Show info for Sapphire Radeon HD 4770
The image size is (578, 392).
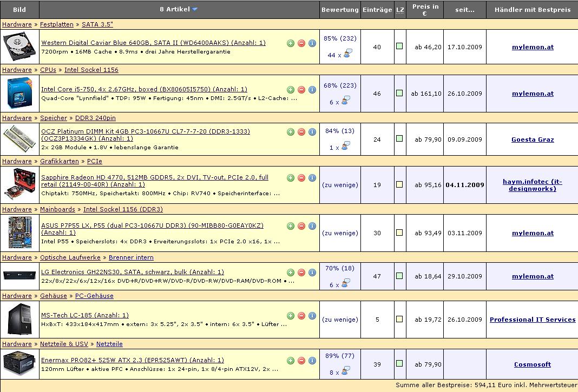tap(312, 177)
